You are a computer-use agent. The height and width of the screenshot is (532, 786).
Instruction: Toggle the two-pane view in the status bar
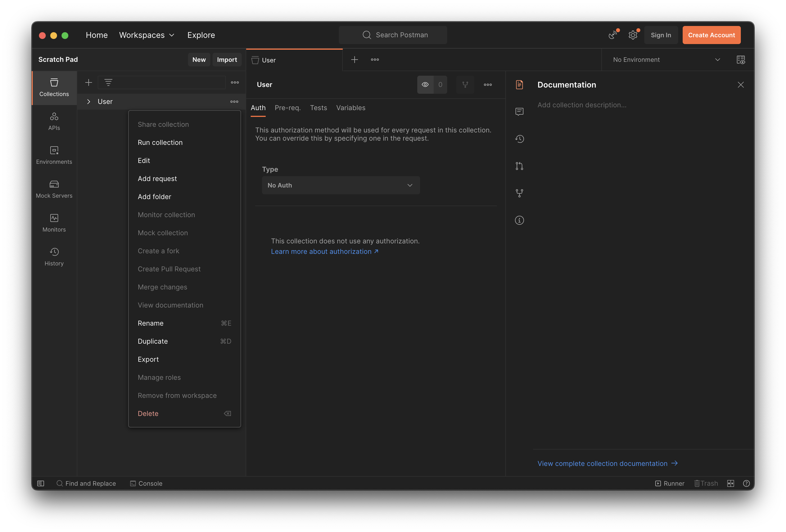point(731,483)
